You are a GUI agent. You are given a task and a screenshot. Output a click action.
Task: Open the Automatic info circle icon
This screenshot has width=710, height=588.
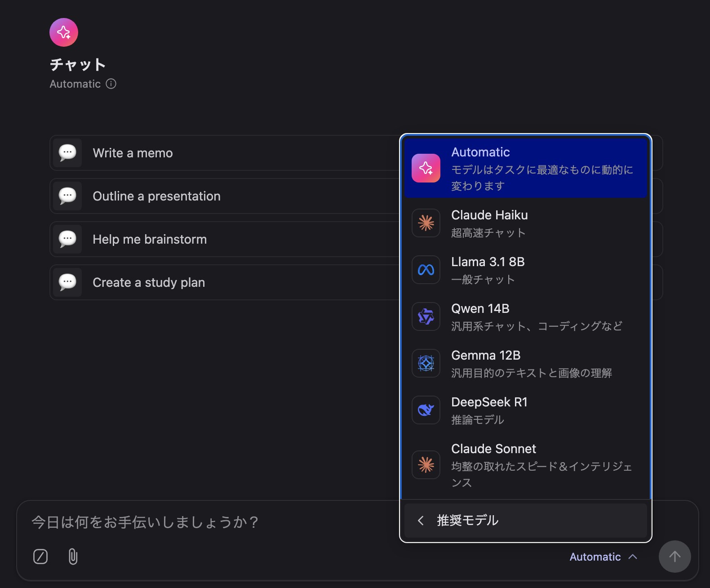click(x=111, y=84)
